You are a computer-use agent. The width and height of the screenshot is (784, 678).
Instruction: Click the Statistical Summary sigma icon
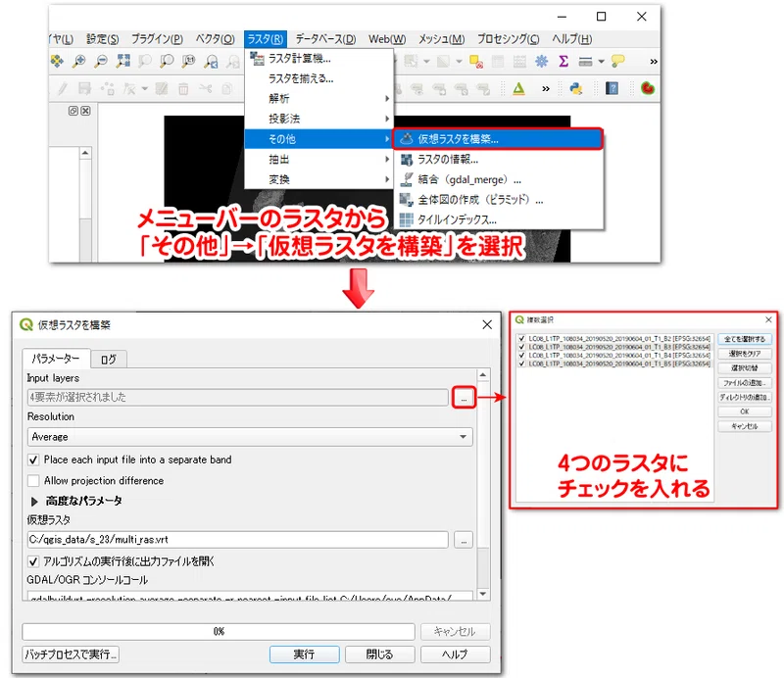pos(563,61)
